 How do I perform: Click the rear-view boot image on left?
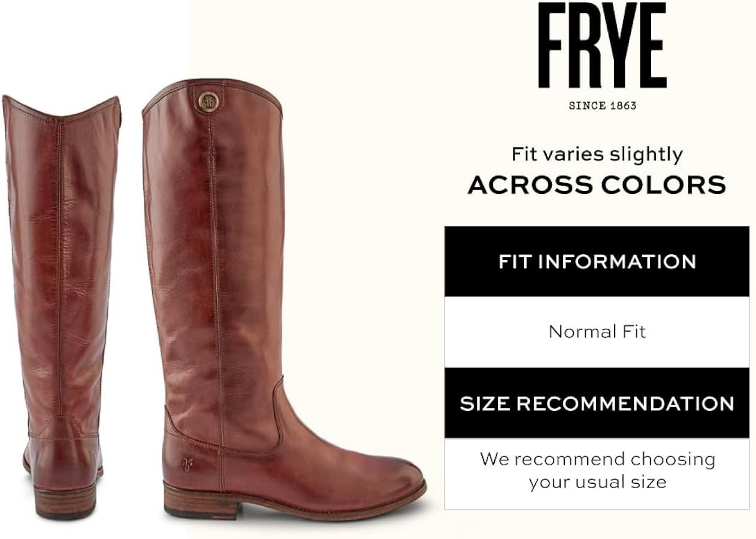pos(62,307)
